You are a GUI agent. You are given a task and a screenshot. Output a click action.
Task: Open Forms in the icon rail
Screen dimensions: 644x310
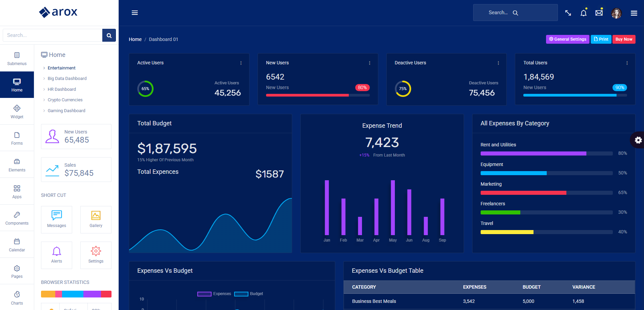tap(17, 138)
